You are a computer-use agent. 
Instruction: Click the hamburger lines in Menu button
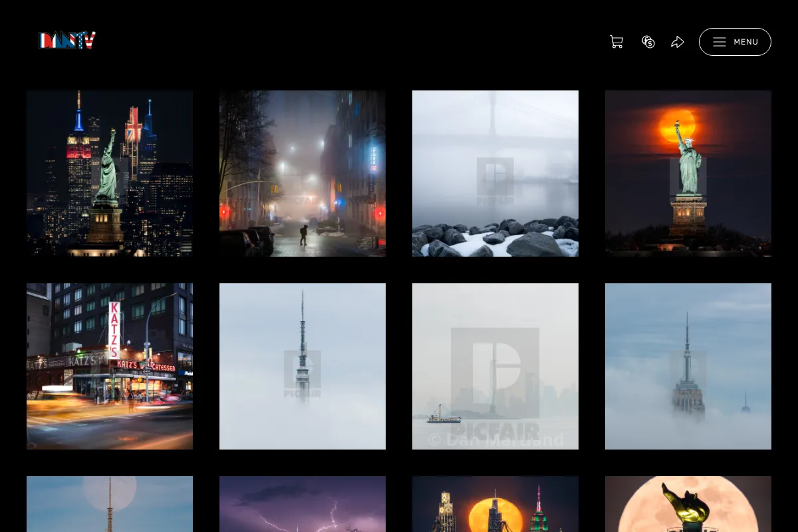click(x=720, y=42)
